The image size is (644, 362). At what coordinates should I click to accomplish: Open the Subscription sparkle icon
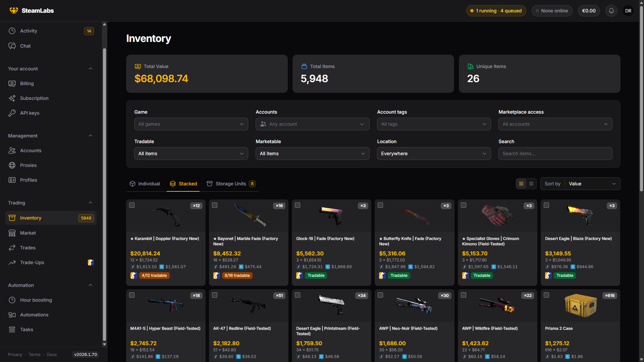pyautogui.click(x=12, y=98)
